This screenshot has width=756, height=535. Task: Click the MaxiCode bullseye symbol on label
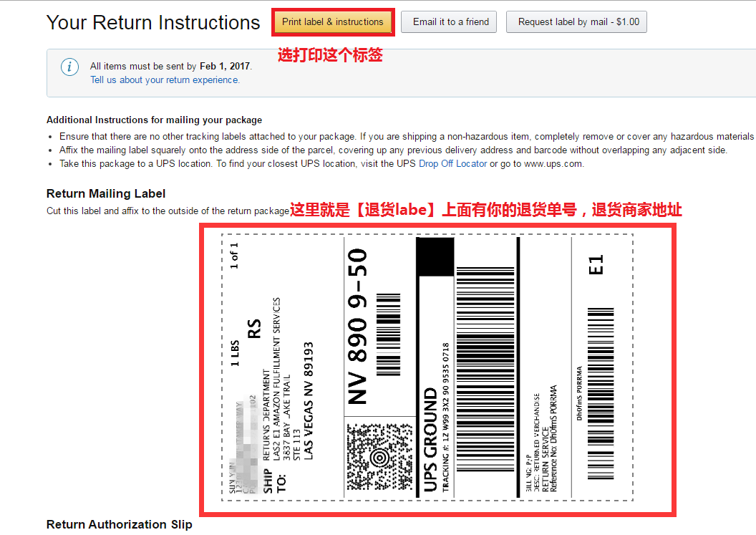(x=379, y=456)
